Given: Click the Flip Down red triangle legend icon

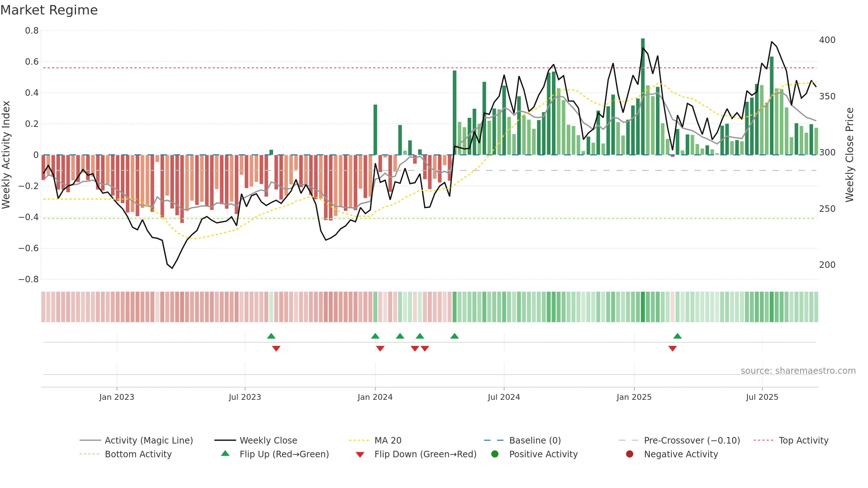Looking at the screenshot, I should point(360,454).
